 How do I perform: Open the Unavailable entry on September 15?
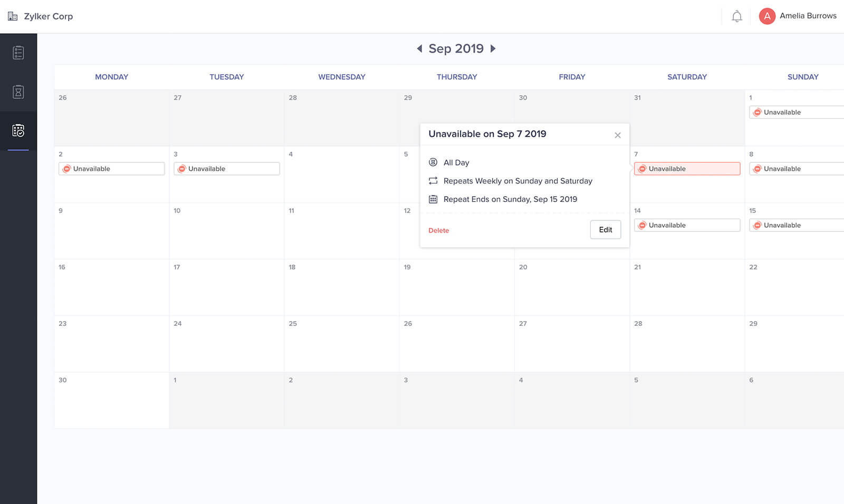pos(797,225)
